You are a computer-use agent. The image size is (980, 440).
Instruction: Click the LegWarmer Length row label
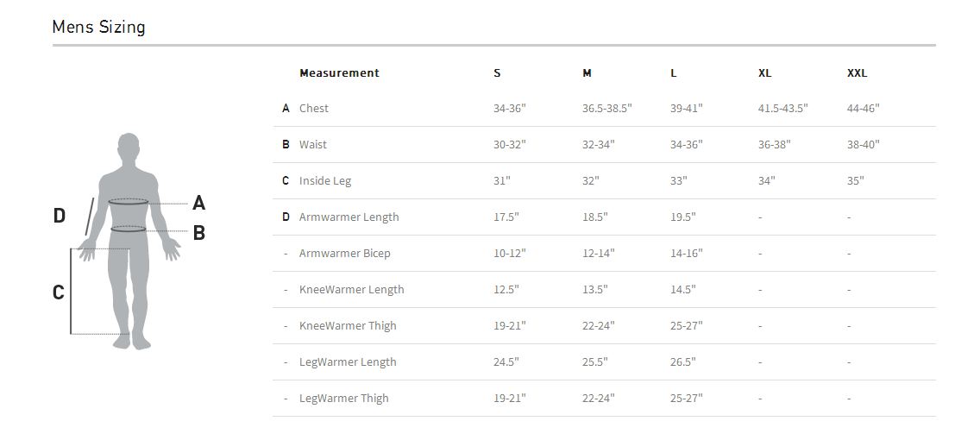pyautogui.click(x=348, y=362)
